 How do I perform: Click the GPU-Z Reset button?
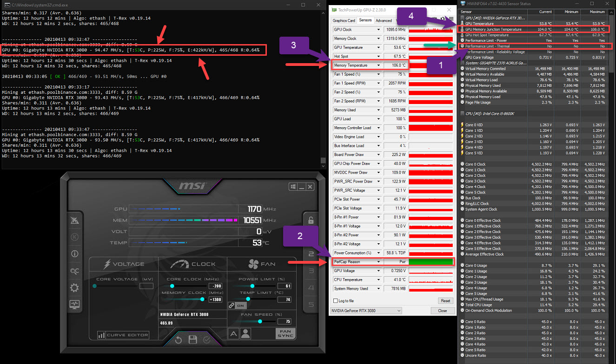tap(445, 301)
